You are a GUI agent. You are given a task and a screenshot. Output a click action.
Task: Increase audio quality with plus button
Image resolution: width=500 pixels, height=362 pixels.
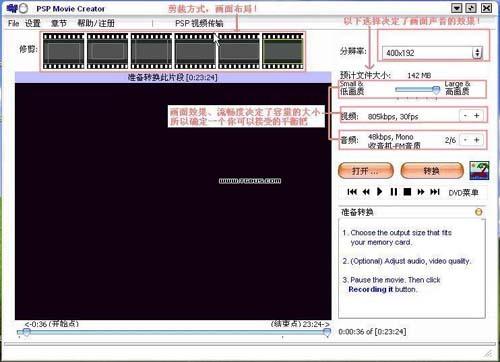coord(477,140)
